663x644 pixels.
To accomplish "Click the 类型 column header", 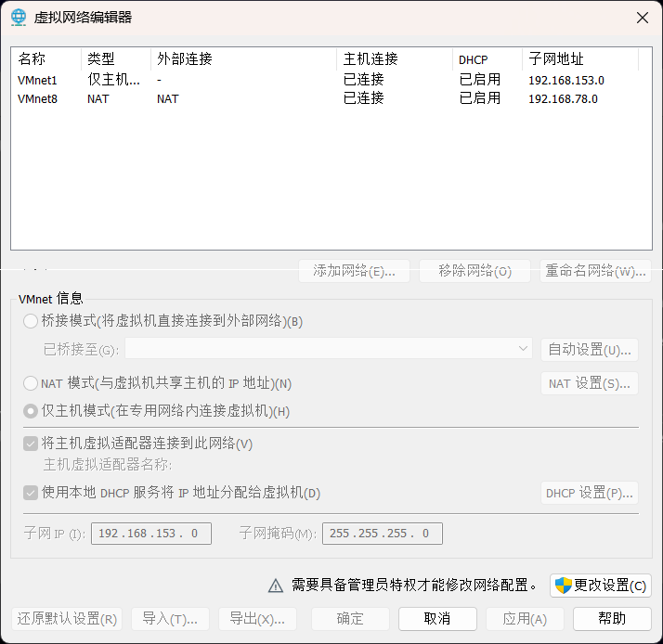I will [x=116, y=59].
